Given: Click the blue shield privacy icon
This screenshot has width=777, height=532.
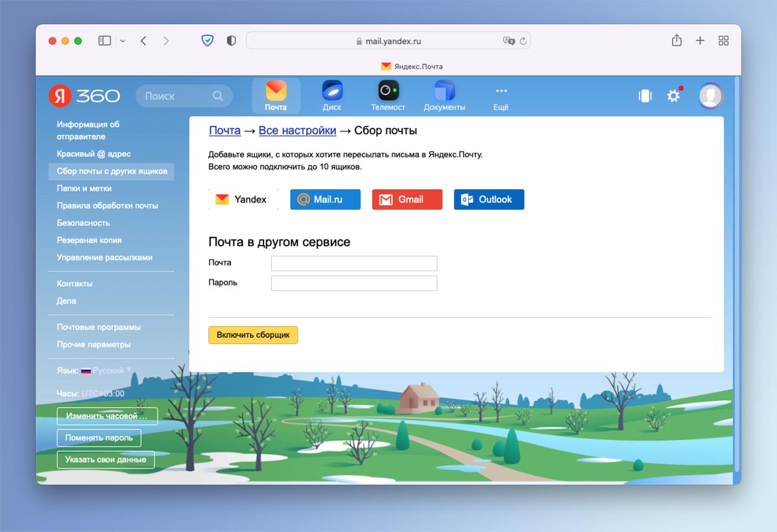Looking at the screenshot, I should point(207,41).
